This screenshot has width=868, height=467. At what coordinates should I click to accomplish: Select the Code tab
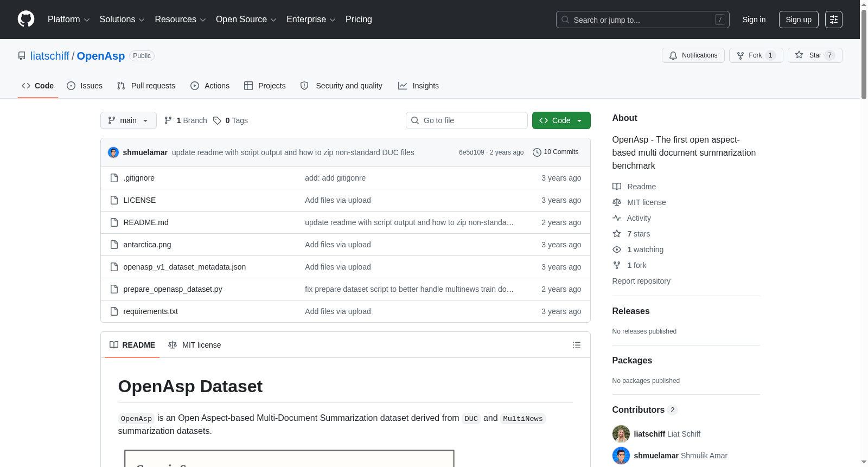38,86
